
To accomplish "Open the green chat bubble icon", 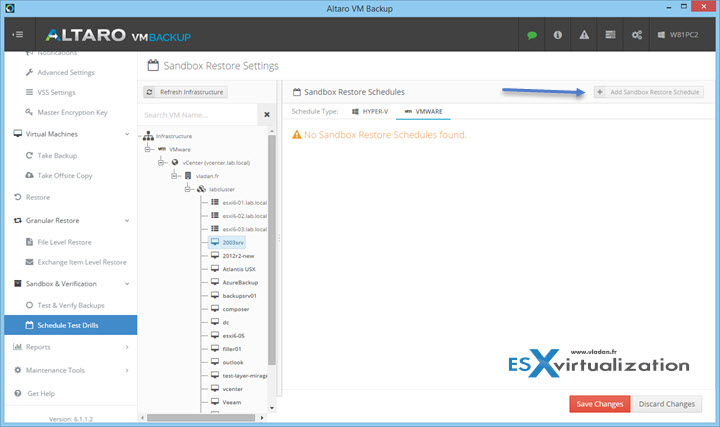I will coord(532,35).
